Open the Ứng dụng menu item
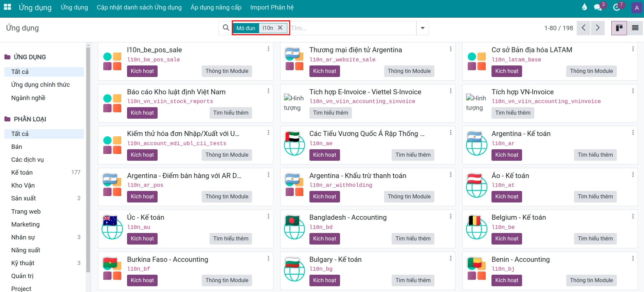 74,7
